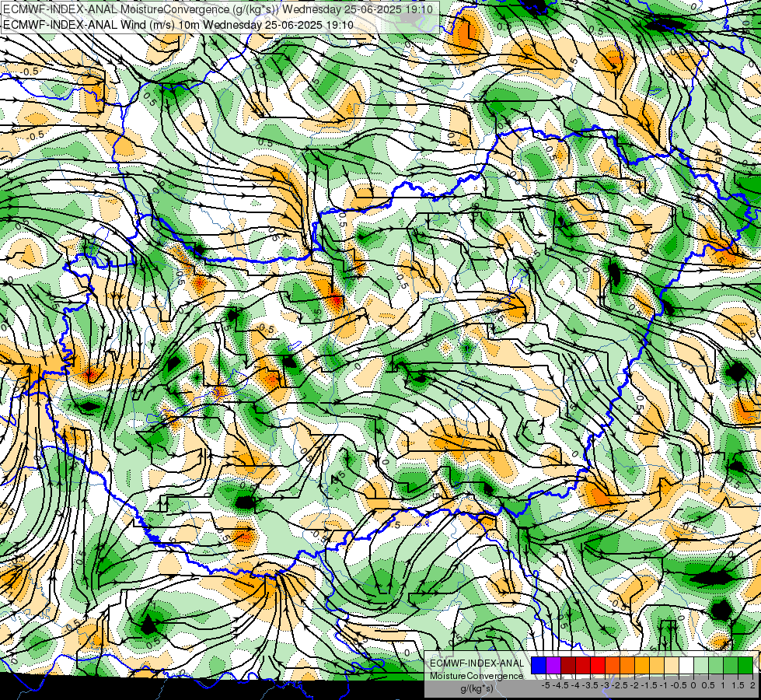Select legend swatch between -4 and -3.5

click(583, 666)
